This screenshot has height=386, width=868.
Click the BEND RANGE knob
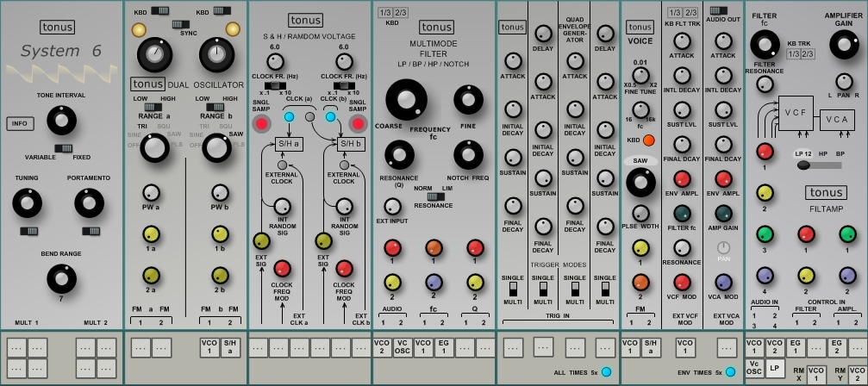click(61, 278)
